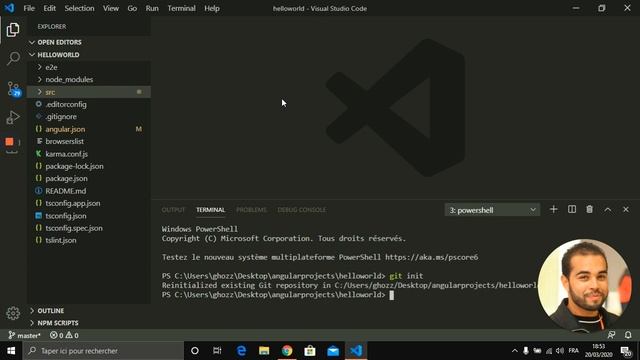Open the Terminal menu
640x360 pixels.
[181, 8]
